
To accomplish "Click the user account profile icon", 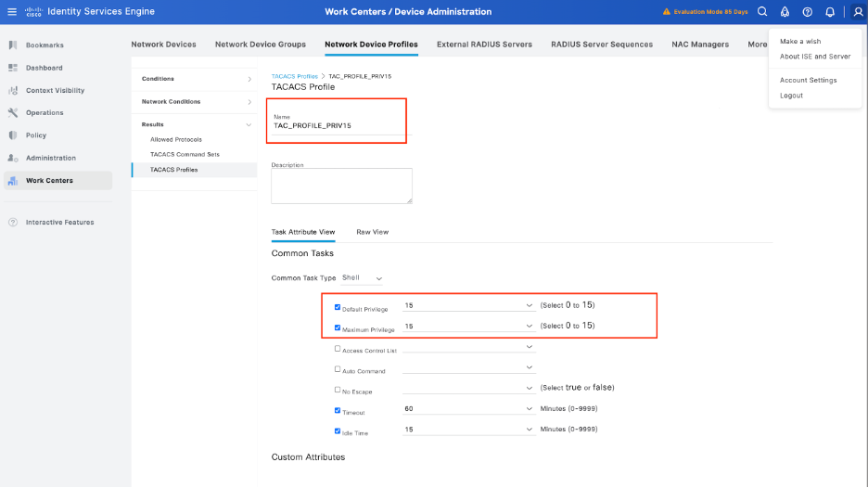I will [x=858, y=12].
